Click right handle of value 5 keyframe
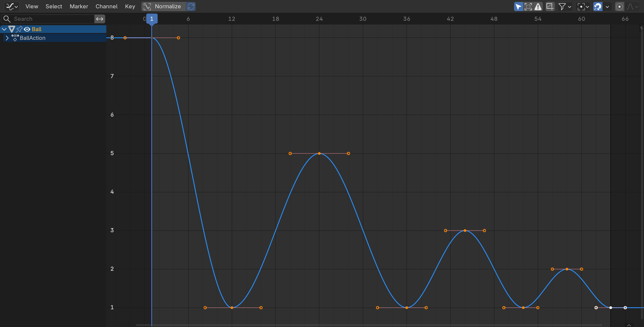 coord(348,153)
